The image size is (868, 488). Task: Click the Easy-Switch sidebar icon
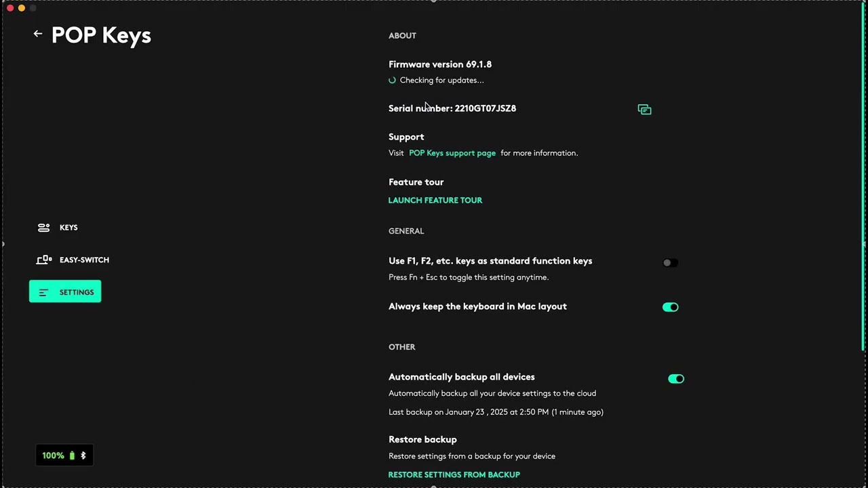pyautogui.click(x=44, y=260)
